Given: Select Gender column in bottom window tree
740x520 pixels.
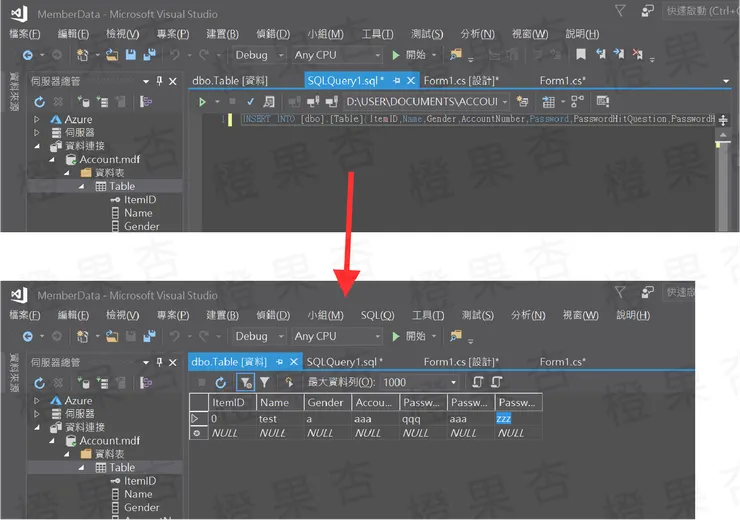Looking at the screenshot, I should (142, 508).
